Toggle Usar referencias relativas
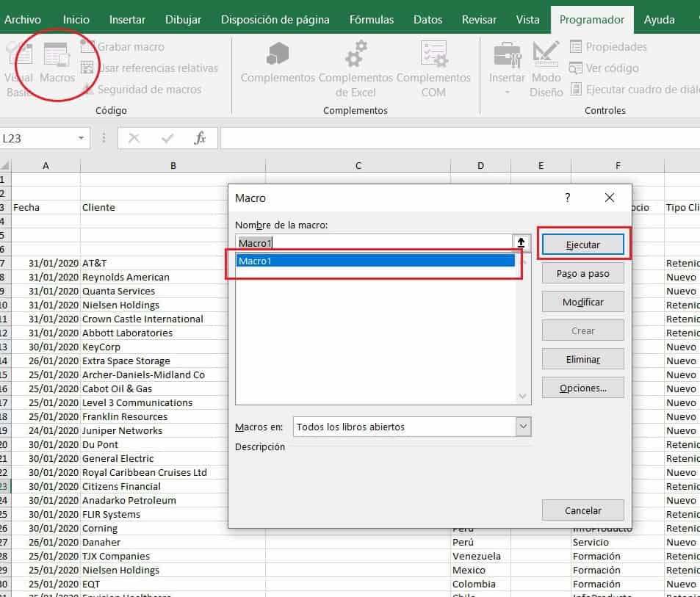Viewport: 700px width, 597px height. tap(149, 68)
